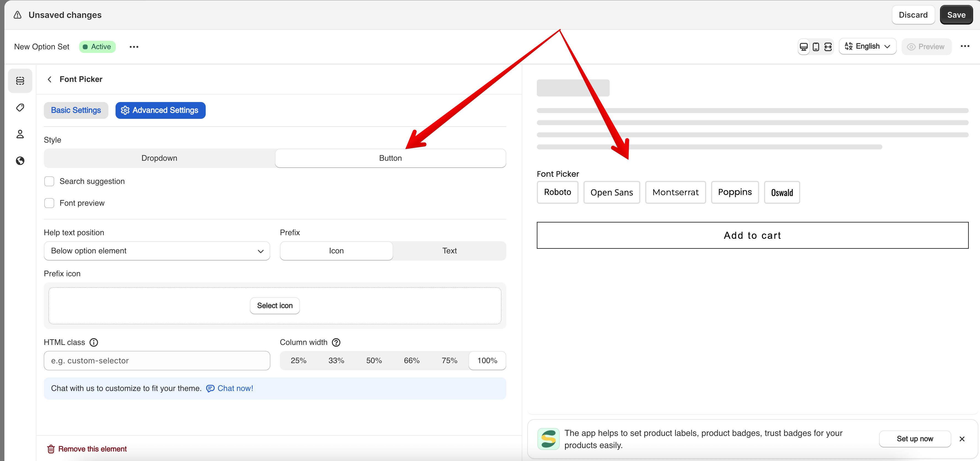The image size is (980, 461).
Task: Open the globe icon in sidebar
Action: pos(20,160)
